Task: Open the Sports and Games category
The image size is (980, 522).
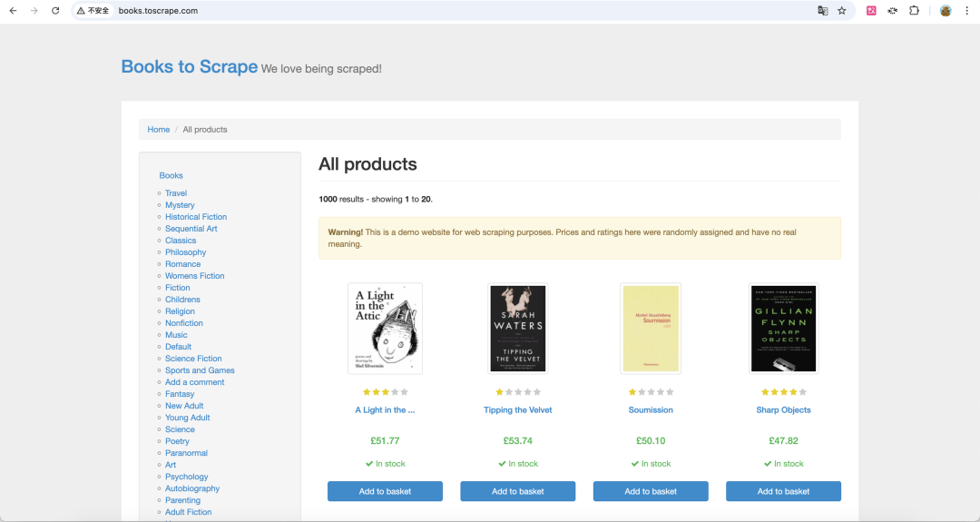Action: point(200,370)
